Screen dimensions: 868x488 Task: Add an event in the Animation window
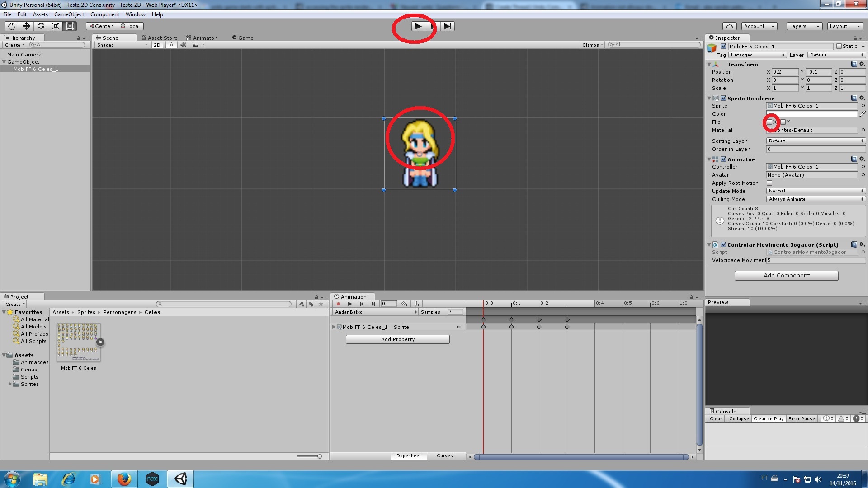417,304
